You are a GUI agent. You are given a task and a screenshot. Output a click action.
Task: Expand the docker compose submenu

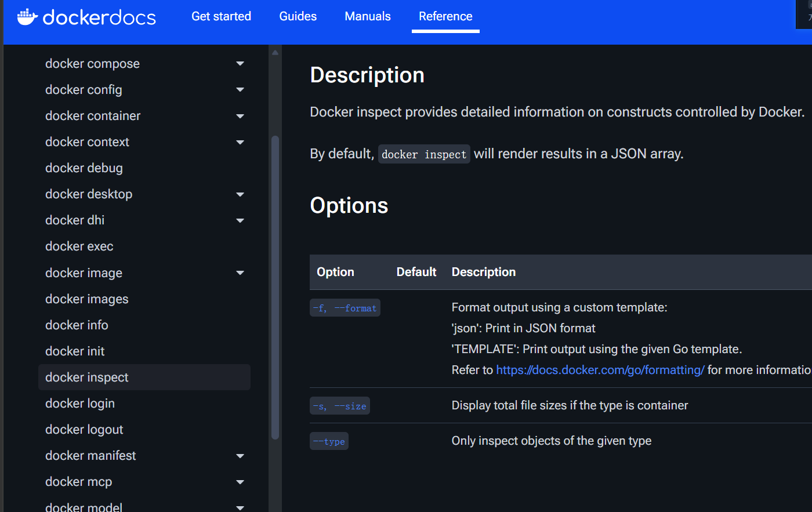tap(240, 64)
